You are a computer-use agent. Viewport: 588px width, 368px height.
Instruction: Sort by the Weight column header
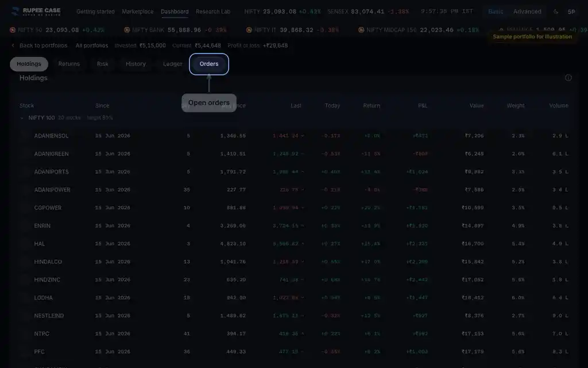pyautogui.click(x=516, y=106)
